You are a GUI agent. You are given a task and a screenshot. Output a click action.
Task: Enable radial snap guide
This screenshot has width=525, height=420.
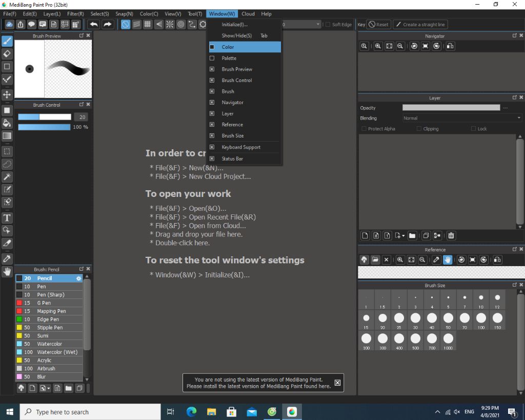coord(170,25)
